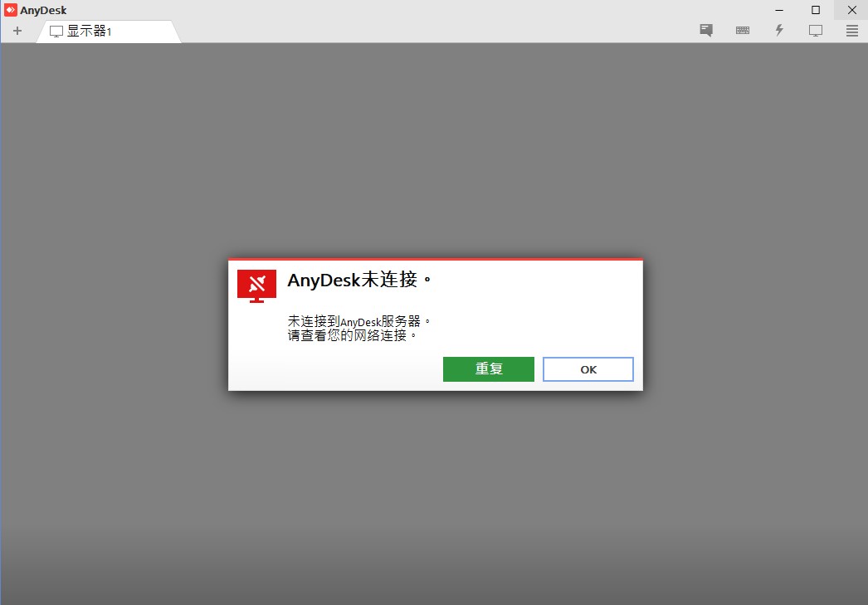The image size is (868, 605).
Task: Click the "未连接到AnyDesk服务器" message line
Action: [358, 321]
